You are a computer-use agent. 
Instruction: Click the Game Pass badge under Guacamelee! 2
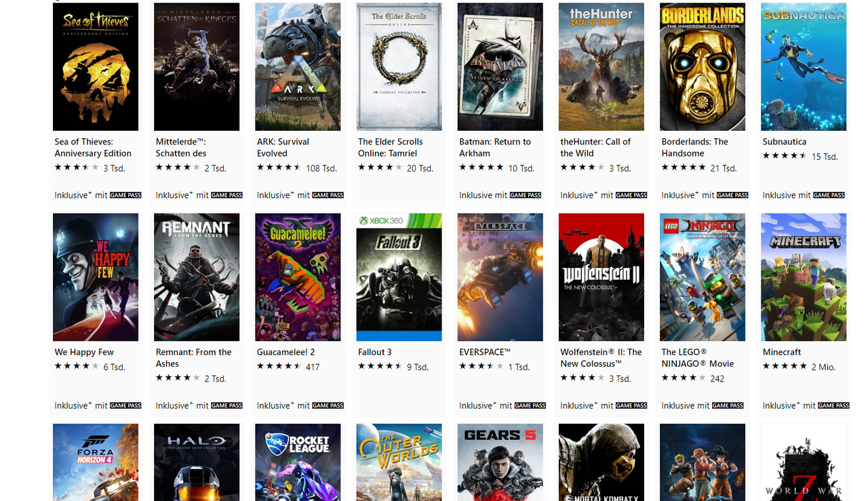pyautogui.click(x=328, y=405)
